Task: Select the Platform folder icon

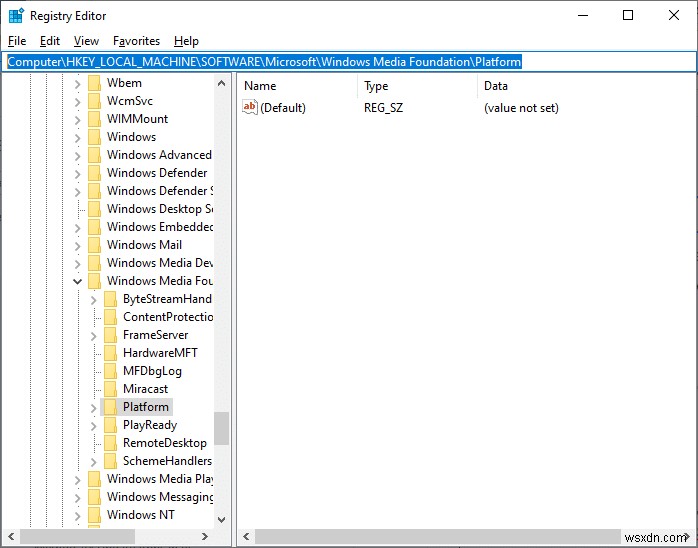Action: pos(110,407)
